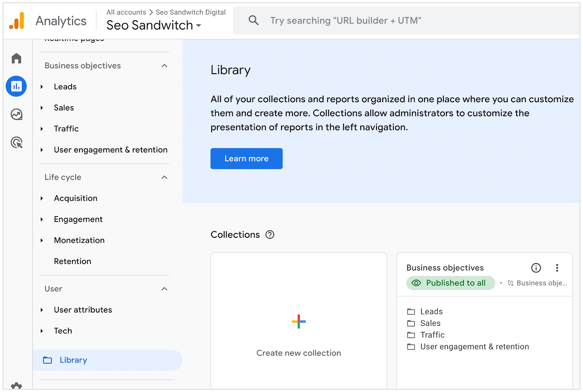Show info for Business objectives collection

coord(536,268)
